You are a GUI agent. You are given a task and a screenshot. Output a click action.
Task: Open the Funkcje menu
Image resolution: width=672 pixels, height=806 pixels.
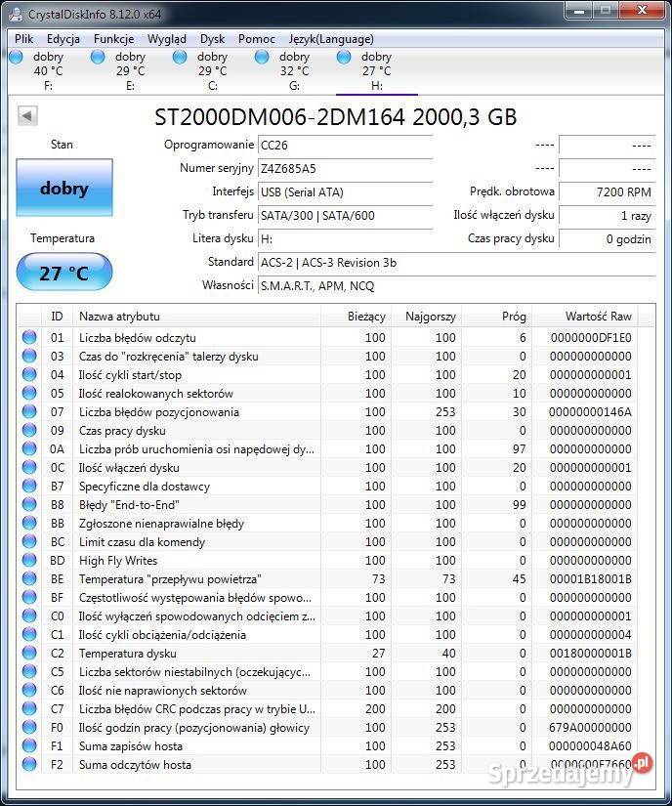click(113, 39)
